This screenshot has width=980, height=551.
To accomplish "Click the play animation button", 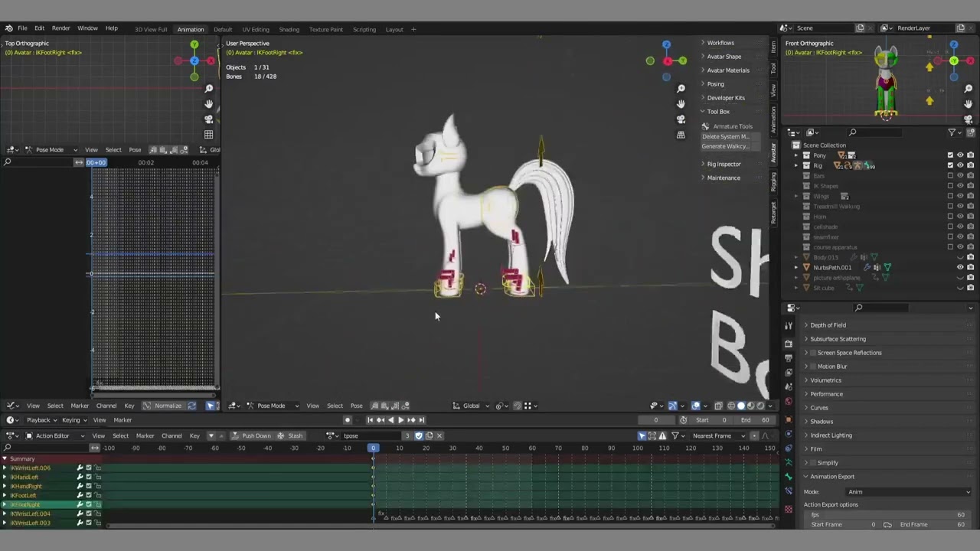I will [x=400, y=419].
